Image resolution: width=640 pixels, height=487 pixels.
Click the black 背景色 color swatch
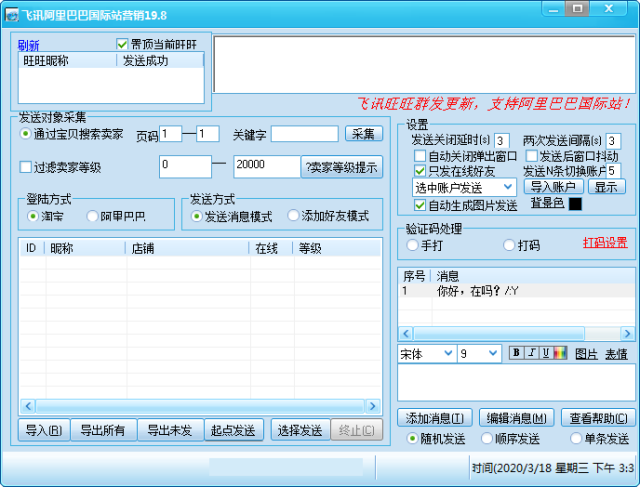pos(575,204)
